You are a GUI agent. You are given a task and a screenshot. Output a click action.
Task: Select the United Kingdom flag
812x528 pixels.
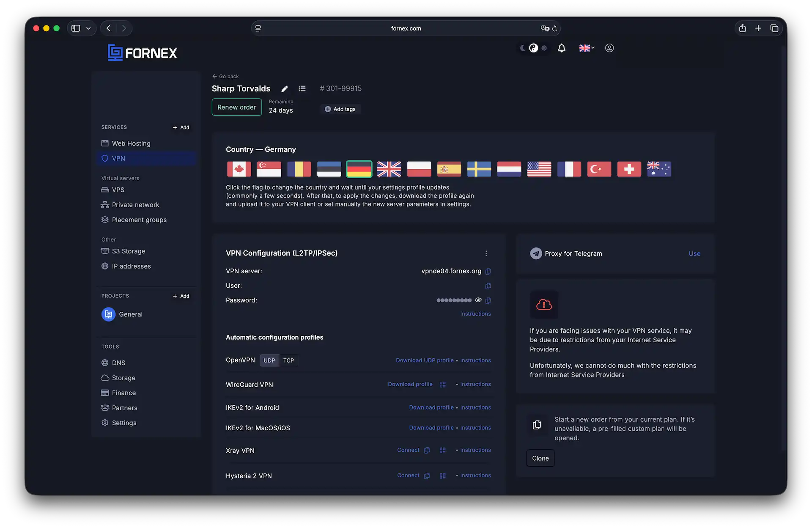click(389, 169)
